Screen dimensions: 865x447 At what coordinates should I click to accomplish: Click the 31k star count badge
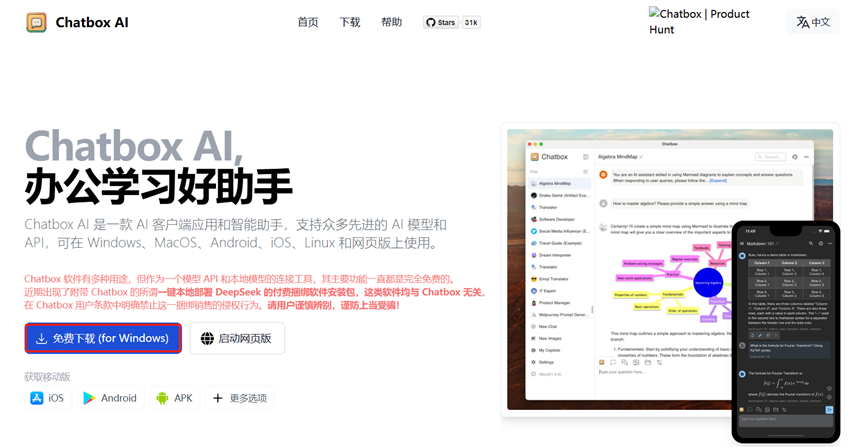pyautogui.click(x=471, y=23)
